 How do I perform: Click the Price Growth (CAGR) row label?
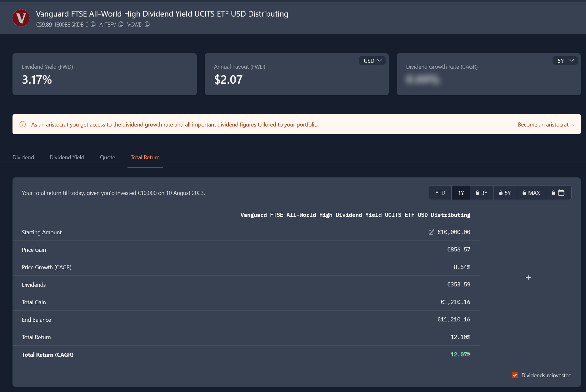47,267
